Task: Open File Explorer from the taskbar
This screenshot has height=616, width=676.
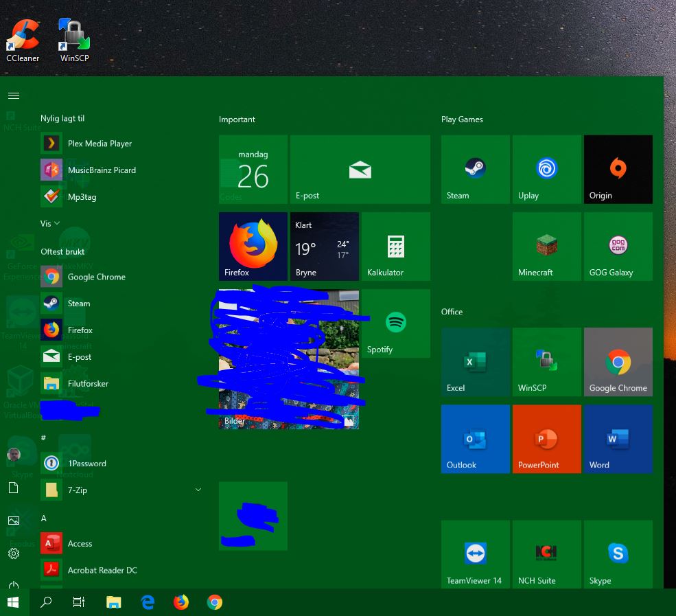Action: (114, 602)
